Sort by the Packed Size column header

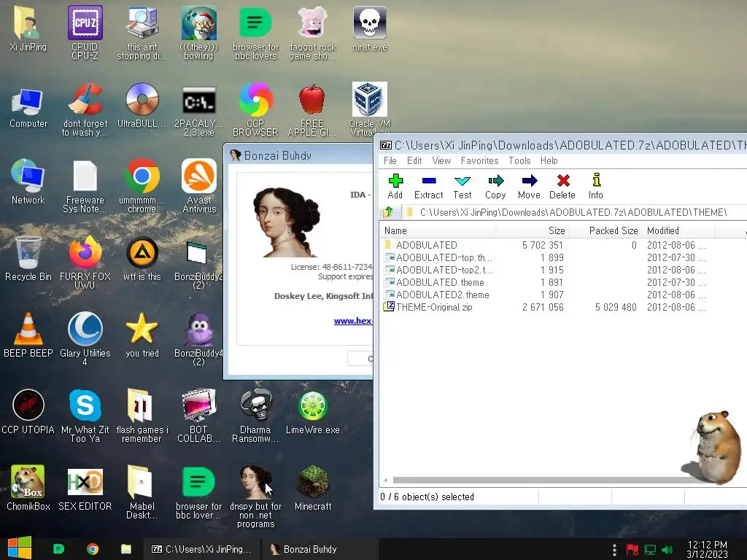coord(605,231)
